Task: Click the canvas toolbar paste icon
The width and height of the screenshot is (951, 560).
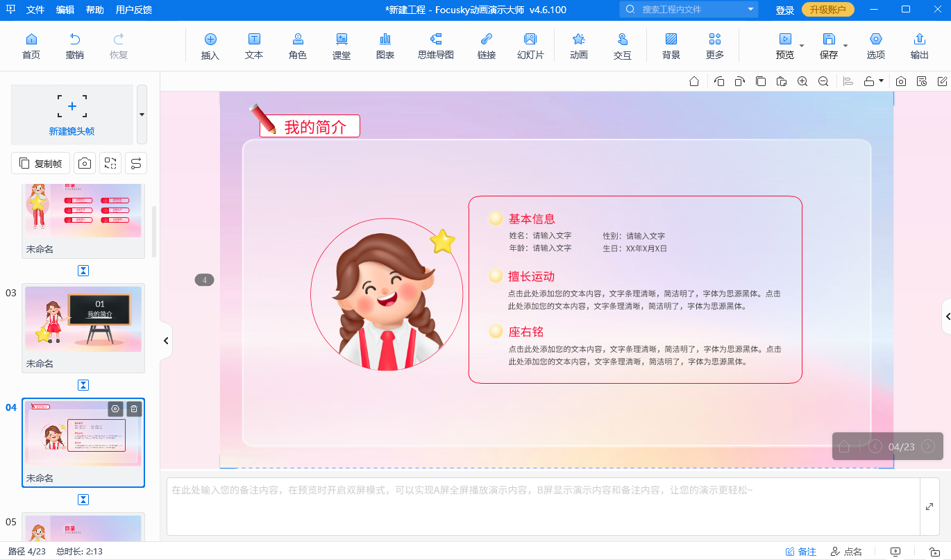Action: (782, 81)
